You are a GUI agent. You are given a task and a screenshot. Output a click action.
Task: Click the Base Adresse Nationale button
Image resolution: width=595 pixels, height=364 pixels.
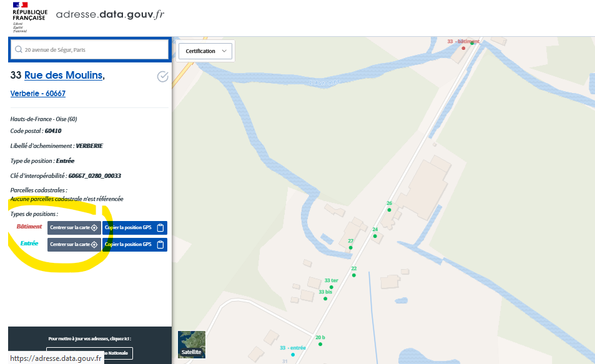pyautogui.click(x=89, y=353)
